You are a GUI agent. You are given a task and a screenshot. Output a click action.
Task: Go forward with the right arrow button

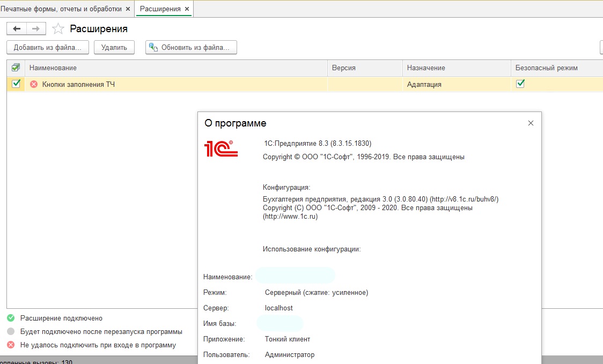pyautogui.click(x=36, y=29)
